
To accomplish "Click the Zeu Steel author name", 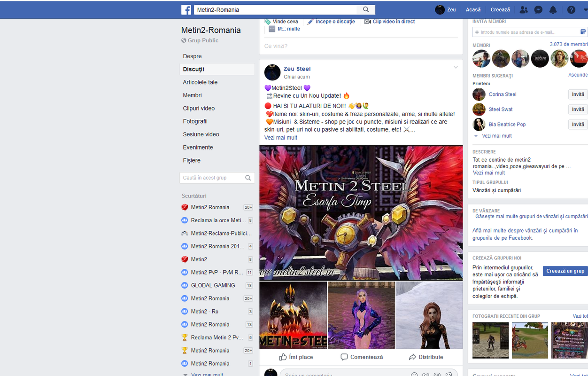I will [297, 69].
